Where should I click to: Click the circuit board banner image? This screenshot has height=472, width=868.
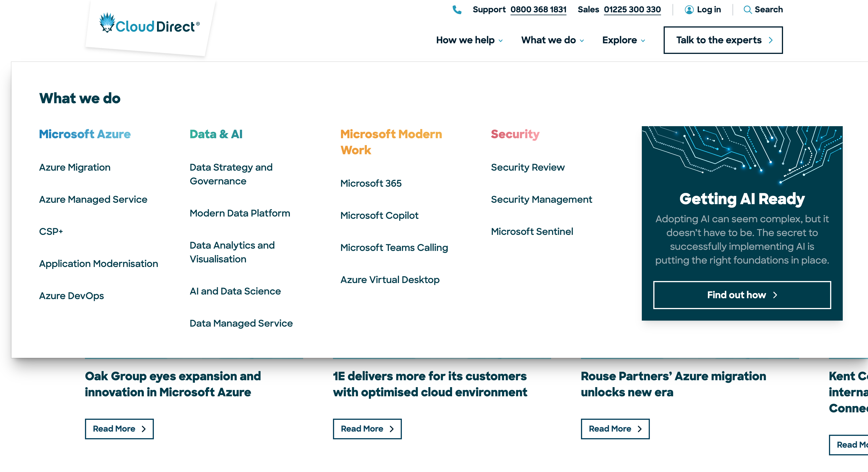pyautogui.click(x=742, y=155)
